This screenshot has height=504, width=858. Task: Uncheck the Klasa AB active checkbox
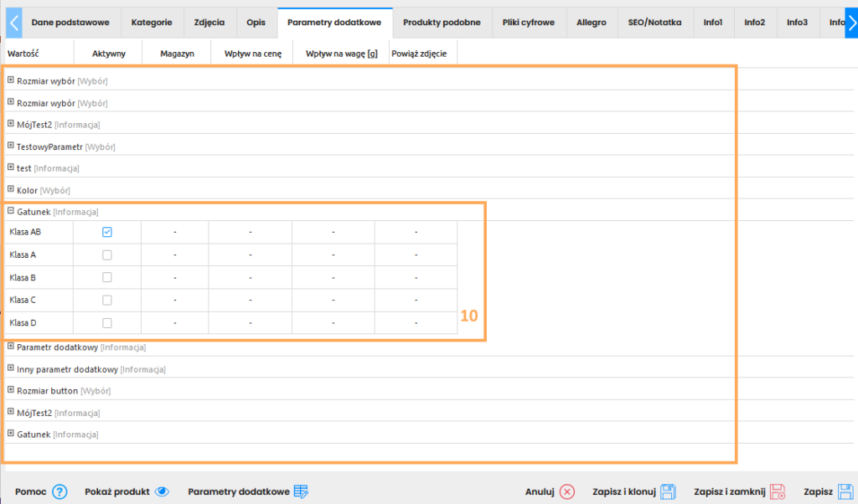[107, 232]
